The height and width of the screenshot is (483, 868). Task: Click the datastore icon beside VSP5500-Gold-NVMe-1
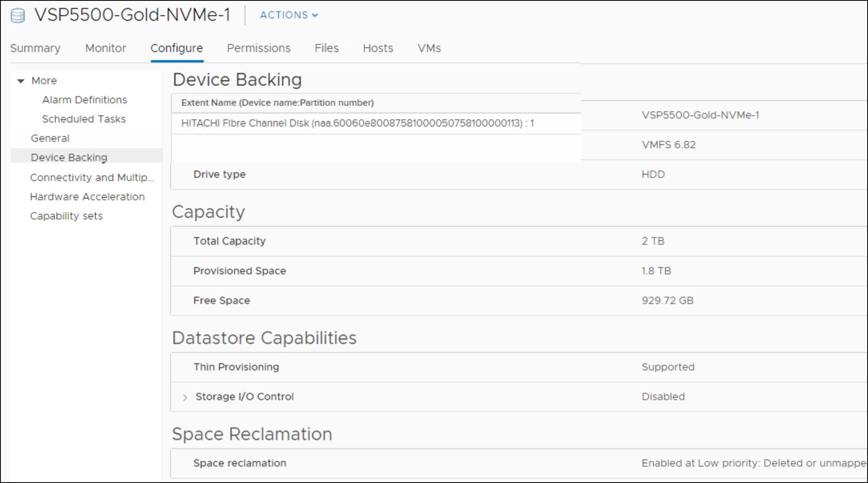(x=17, y=15)
